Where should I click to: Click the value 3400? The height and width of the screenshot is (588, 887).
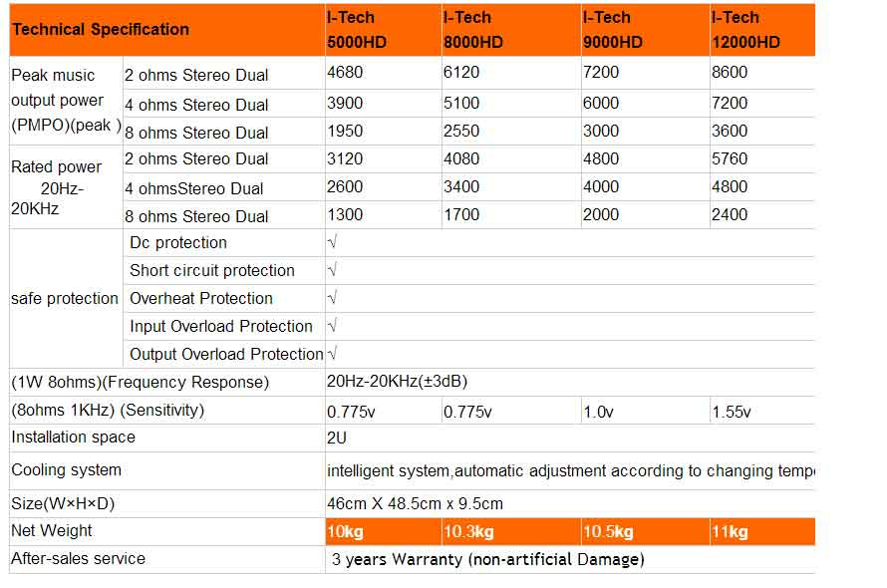pyautogui.click(x=461, y=186)
